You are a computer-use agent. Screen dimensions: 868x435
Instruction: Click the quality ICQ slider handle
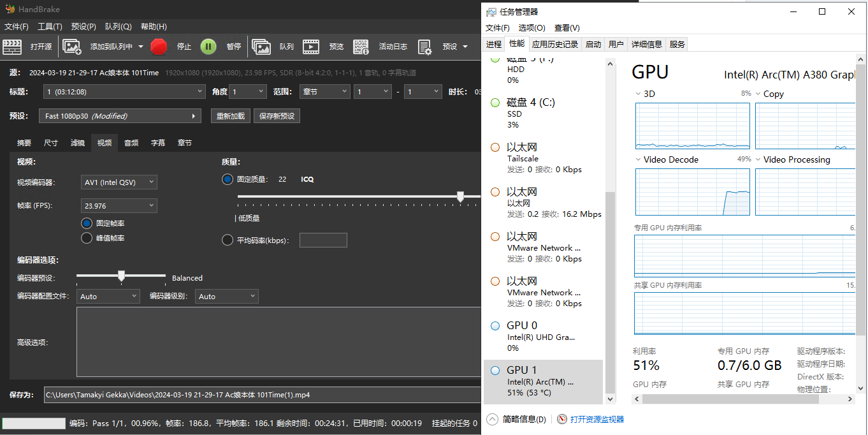[x=460, y=197]
